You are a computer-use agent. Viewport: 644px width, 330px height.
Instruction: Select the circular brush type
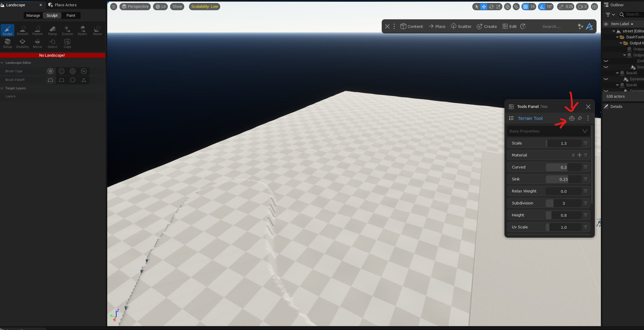click(50, 71)
